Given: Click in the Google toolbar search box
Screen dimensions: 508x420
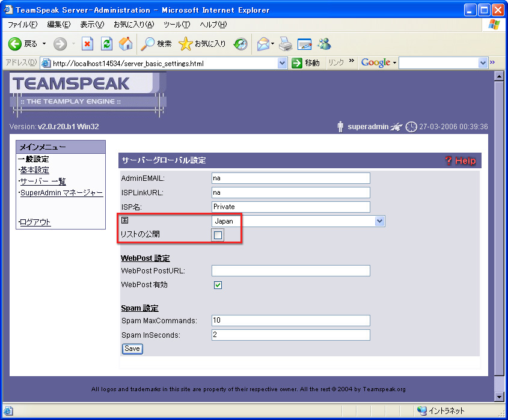Looking at the screenshot, I should point(439,63).
